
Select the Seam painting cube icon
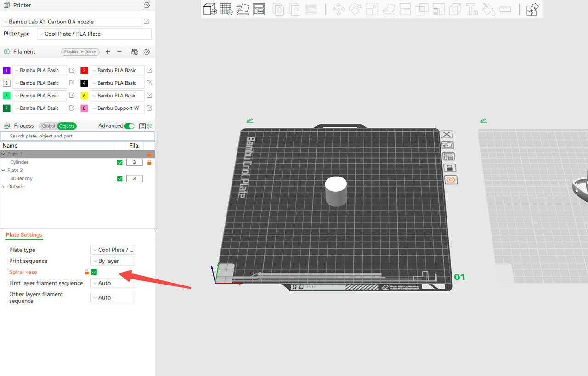click(455, 9)
